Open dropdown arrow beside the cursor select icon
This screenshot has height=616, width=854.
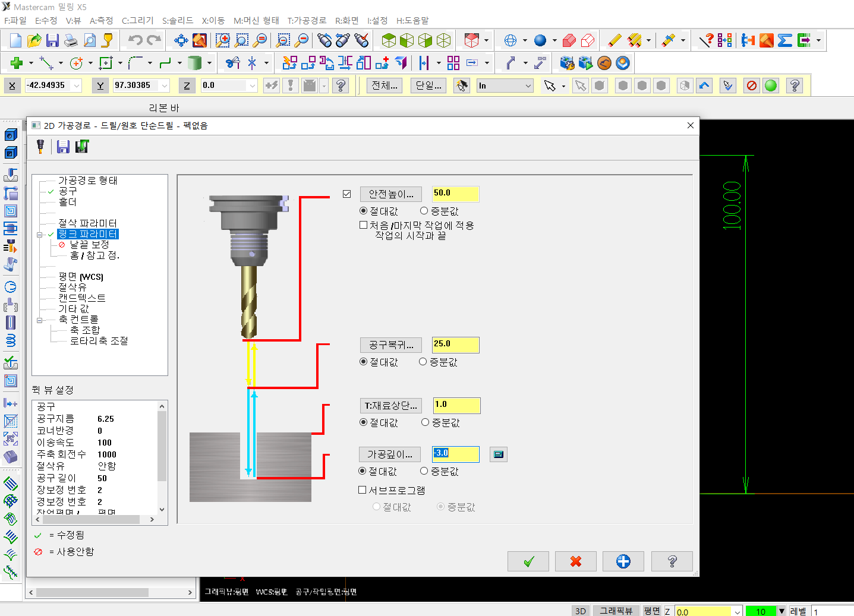point(563,86)
